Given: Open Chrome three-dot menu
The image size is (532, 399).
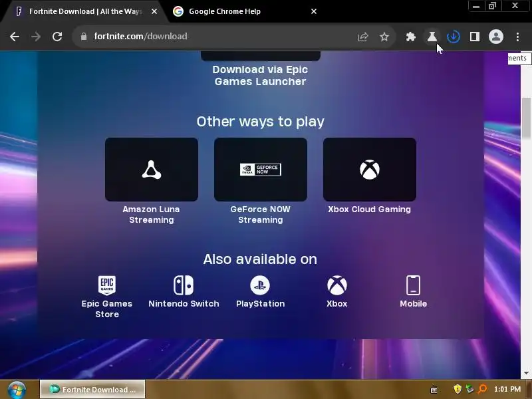Looking at the screenshot, I should click(x=517, y=37).
